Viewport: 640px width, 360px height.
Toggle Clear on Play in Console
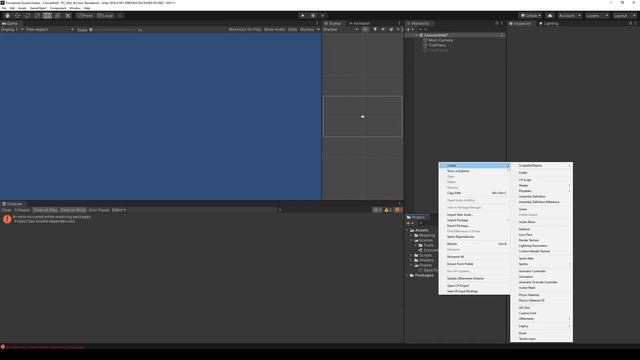pyautogui.click(x=45, y=210)
